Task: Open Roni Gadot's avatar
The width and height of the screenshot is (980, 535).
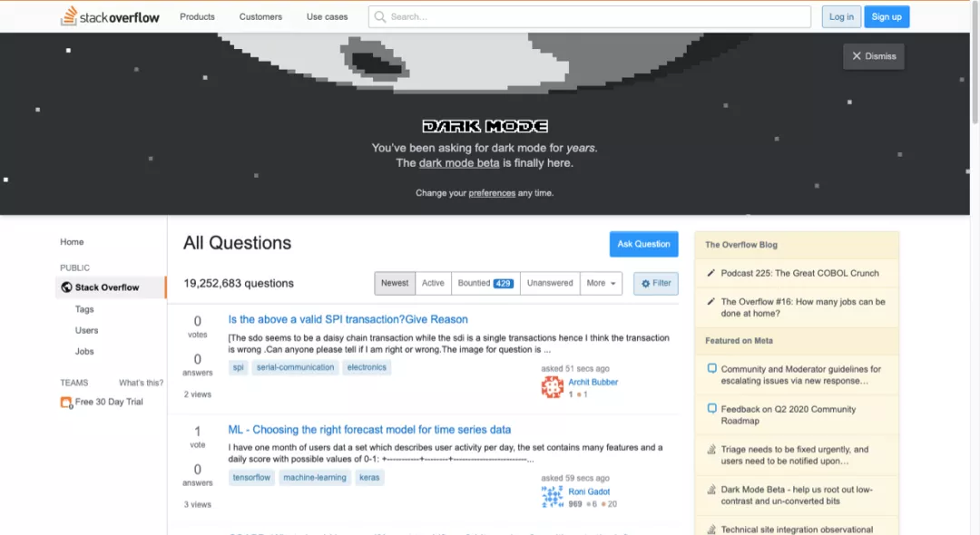Action: pos(552,496)
